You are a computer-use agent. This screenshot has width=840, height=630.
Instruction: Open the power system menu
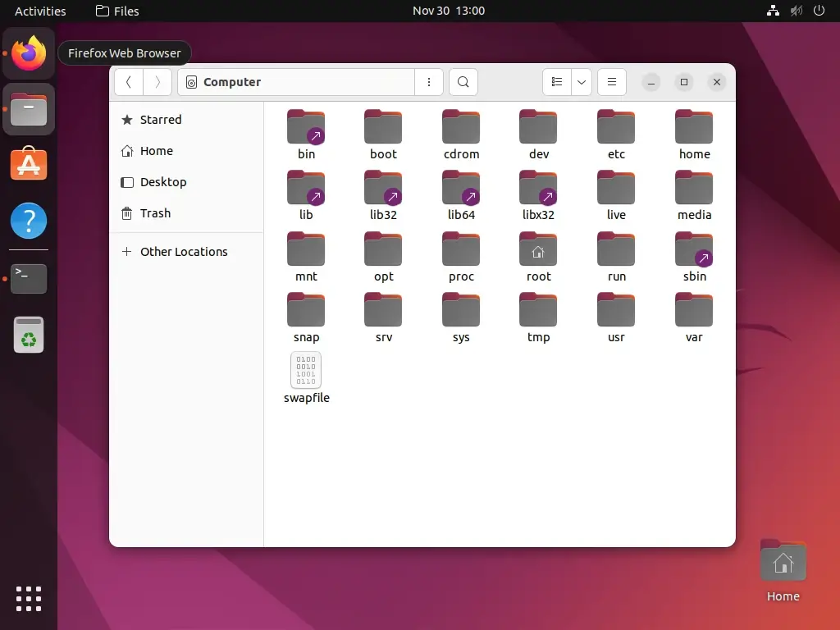click(x=819, y=11)
